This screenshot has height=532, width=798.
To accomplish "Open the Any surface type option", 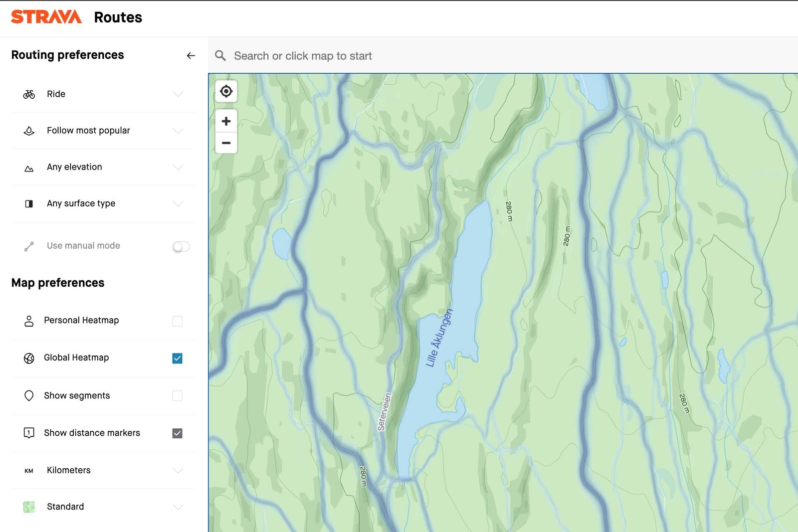I will click(x=81, y=203).
